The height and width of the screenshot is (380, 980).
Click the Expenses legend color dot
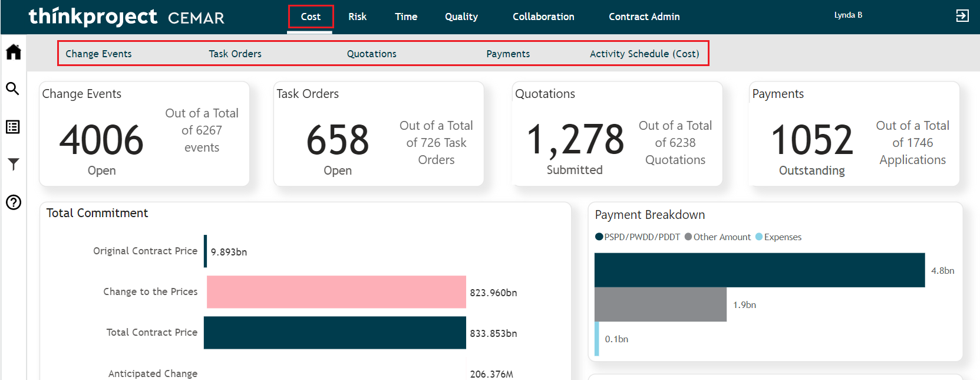click(x=759, y=237)
